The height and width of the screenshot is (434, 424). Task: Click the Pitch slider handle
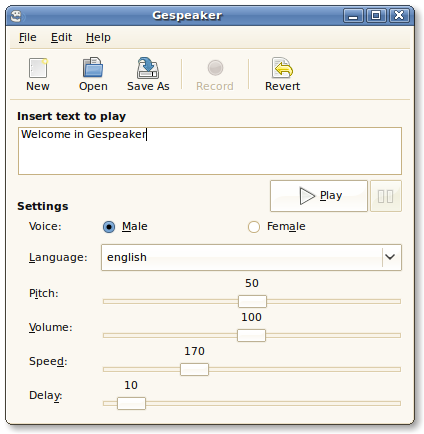[252, 301]
